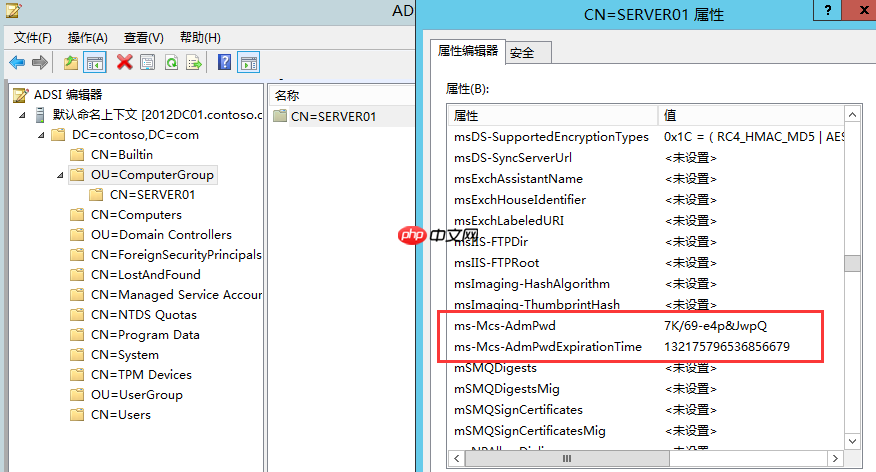Click the horizontal scroll right arrow

pos(835,459)
